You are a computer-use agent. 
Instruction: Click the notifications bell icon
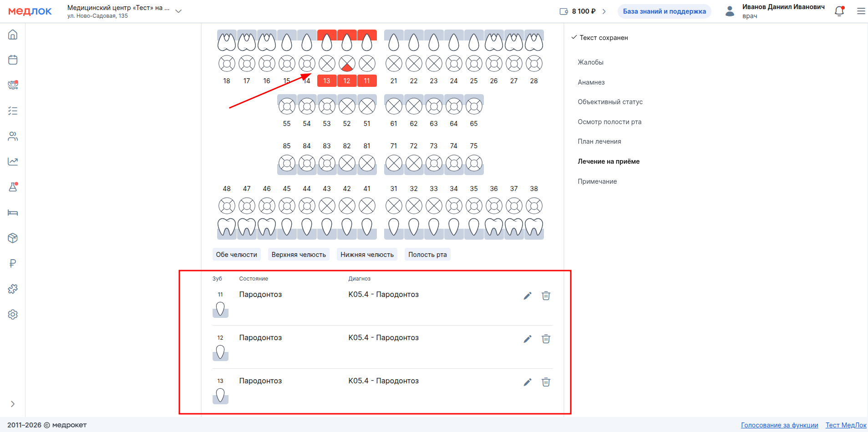click(839, 11)
